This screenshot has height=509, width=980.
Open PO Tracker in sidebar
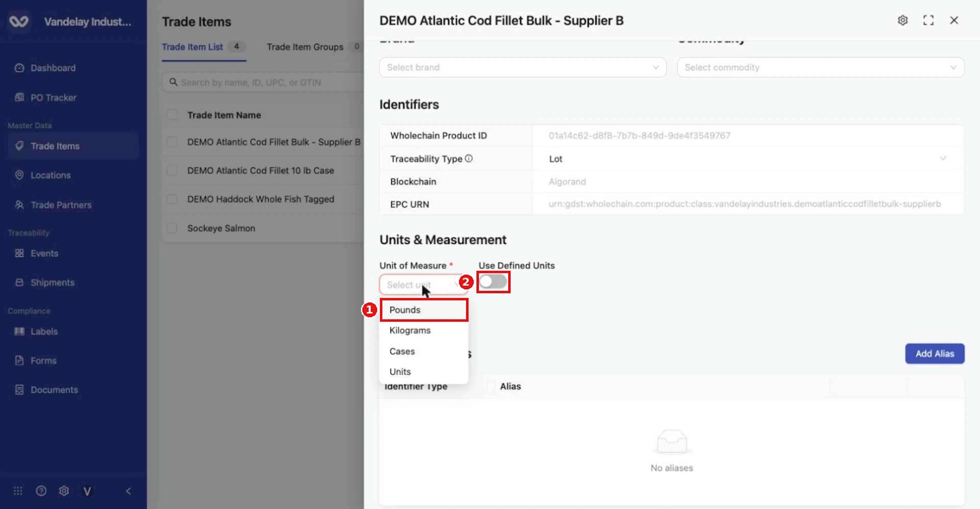pyautogui.click(x=53, y=97)
